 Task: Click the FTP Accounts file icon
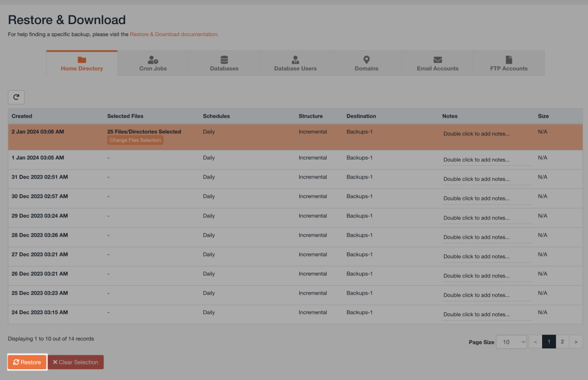point(509,60)
